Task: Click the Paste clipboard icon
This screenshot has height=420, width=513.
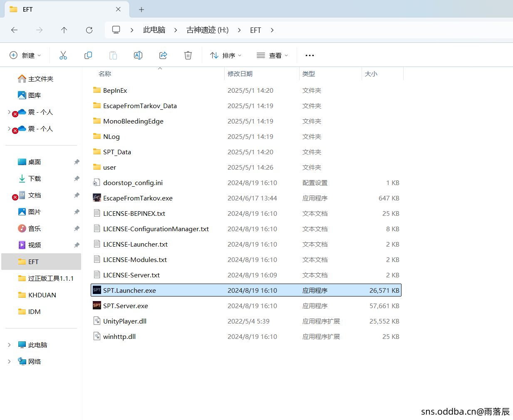Action: point(113,55)
